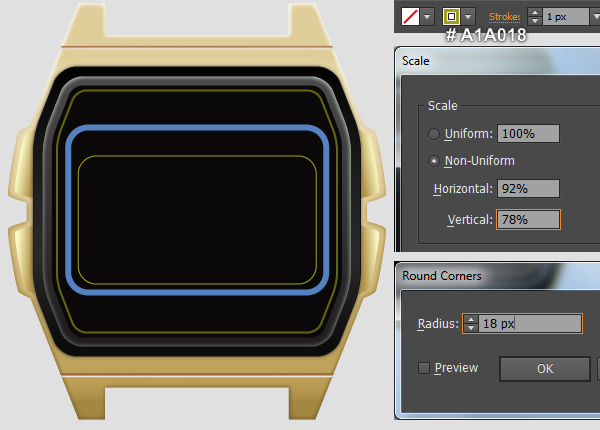The height and width of the screenshot is (430, 600).
Task: Open the Stroke swatch dropdown arrow
Action: pyautogui.click(x=468, y=17)
